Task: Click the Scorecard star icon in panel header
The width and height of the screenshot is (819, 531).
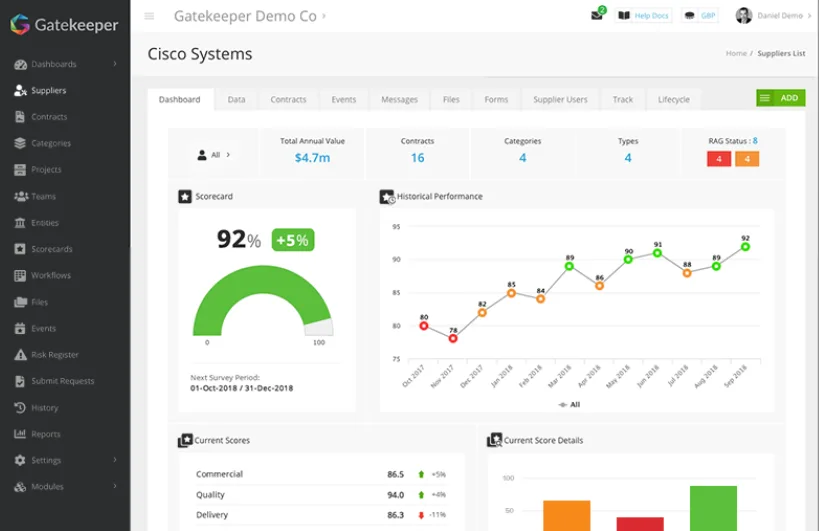Action: (x=185, y=197)
